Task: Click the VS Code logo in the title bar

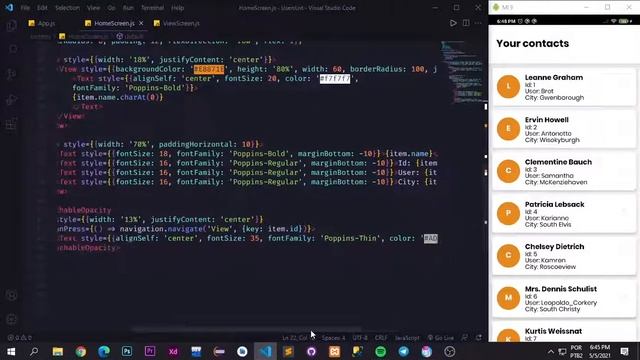Action: 9,7
